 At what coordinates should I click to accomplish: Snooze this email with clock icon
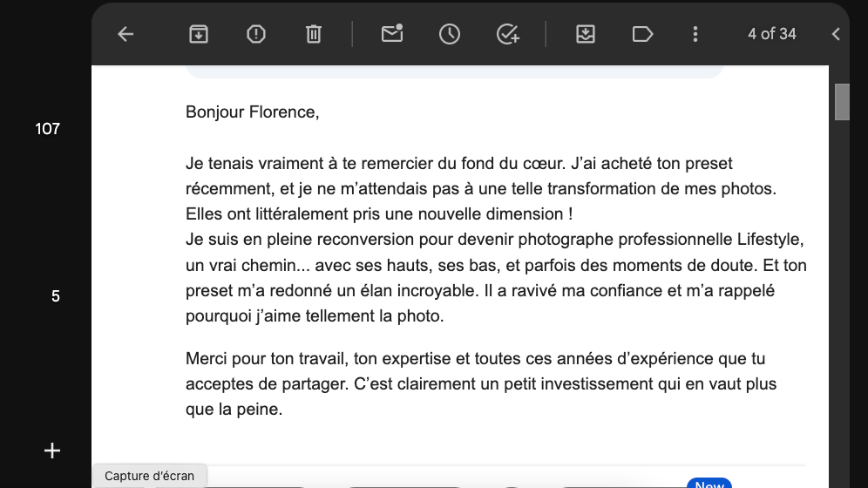pos(450,34)
